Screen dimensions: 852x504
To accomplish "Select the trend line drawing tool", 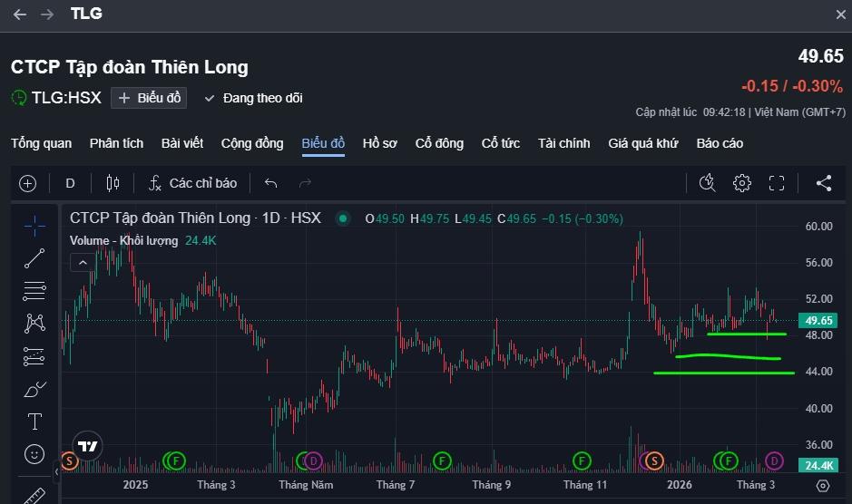I will [34, 258].
